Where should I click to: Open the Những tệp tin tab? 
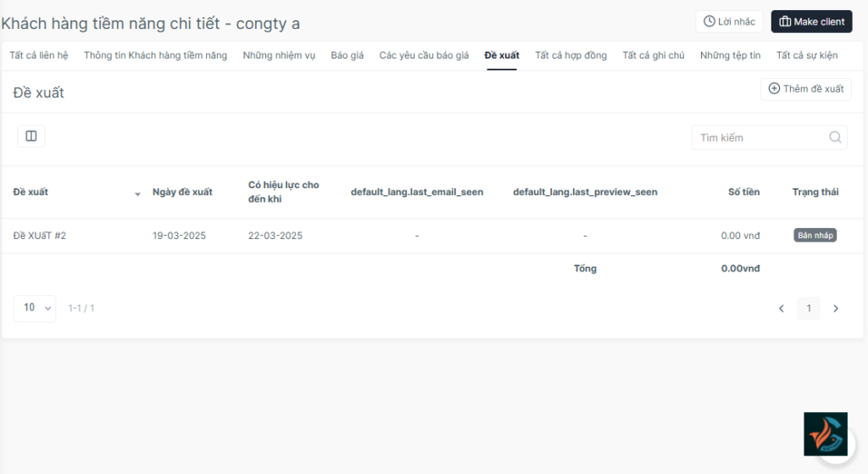[x=730, y=55]
